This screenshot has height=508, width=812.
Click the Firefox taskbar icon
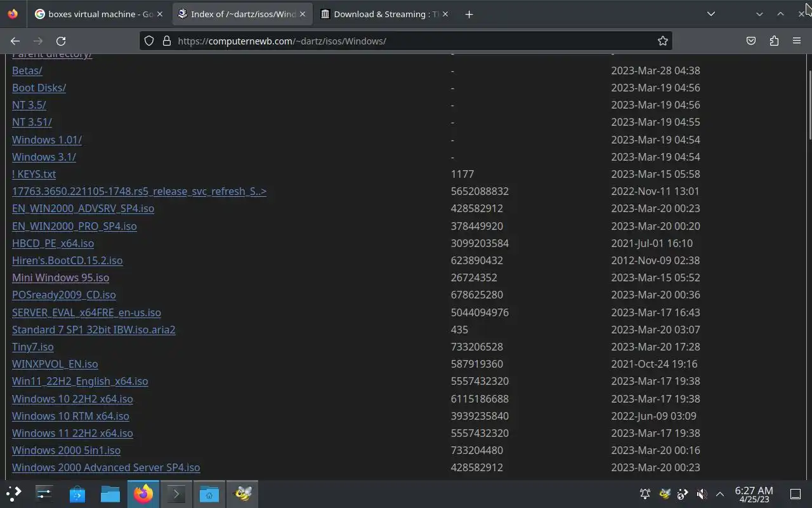(143, 493)
